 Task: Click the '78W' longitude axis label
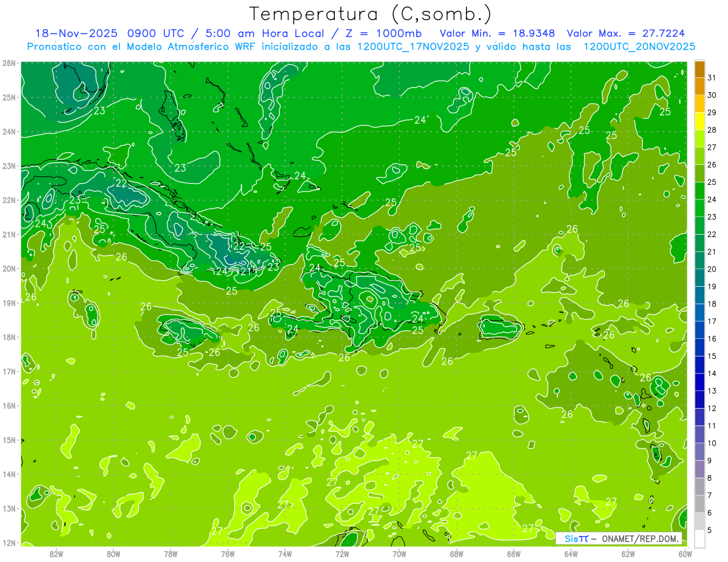tap(170, 554)
